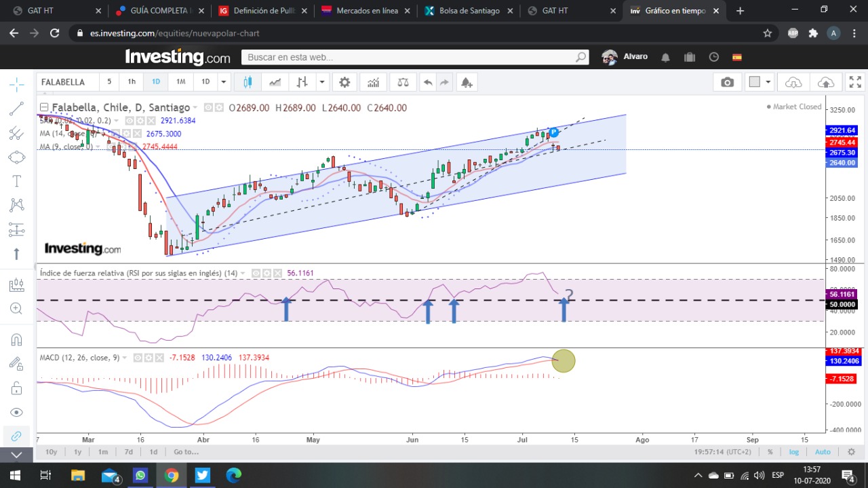Open chart settings gear in toolbar
This screenshot has height=488, width=868.
click(344, 82)
